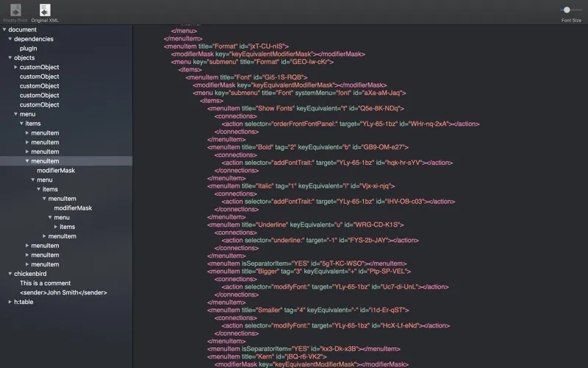Expand the h:table tree node
Image resolution: width=588 pixels, height=368 pixels.
(10, 302)
